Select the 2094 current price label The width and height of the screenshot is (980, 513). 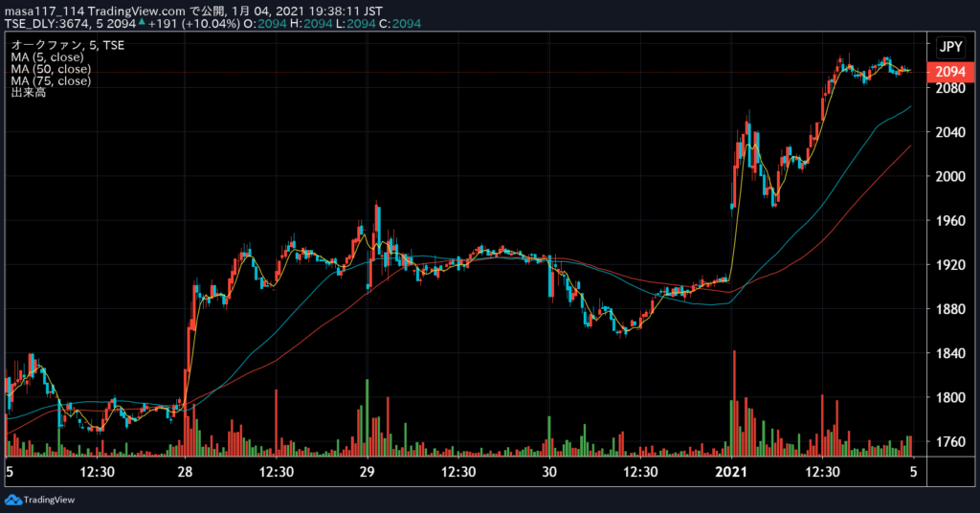coord(950,72)
